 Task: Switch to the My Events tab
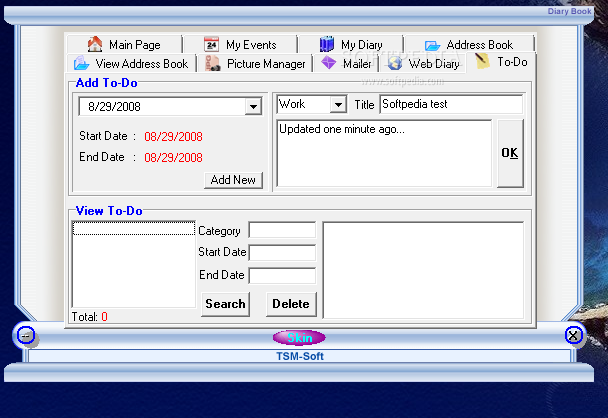(240, 44)
